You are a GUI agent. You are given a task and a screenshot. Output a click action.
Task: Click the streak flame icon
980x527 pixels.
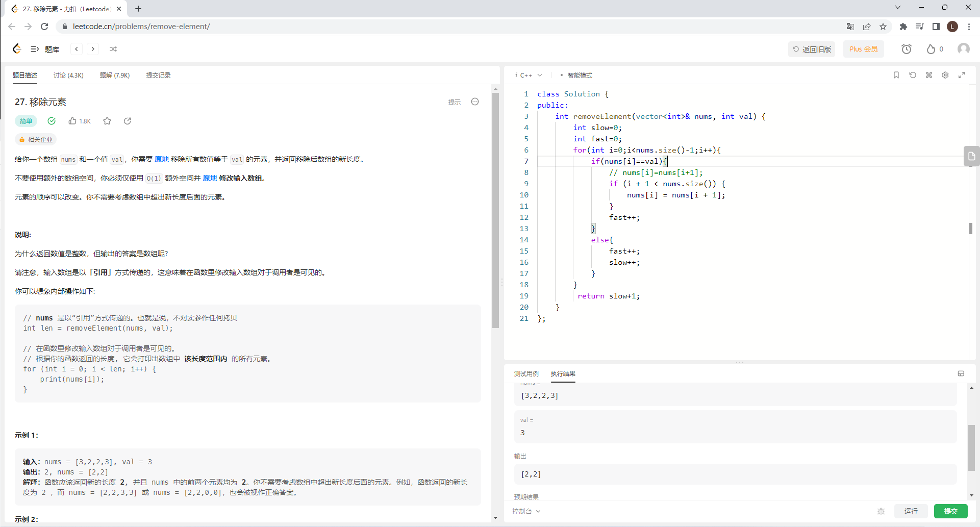coord(931,49)
